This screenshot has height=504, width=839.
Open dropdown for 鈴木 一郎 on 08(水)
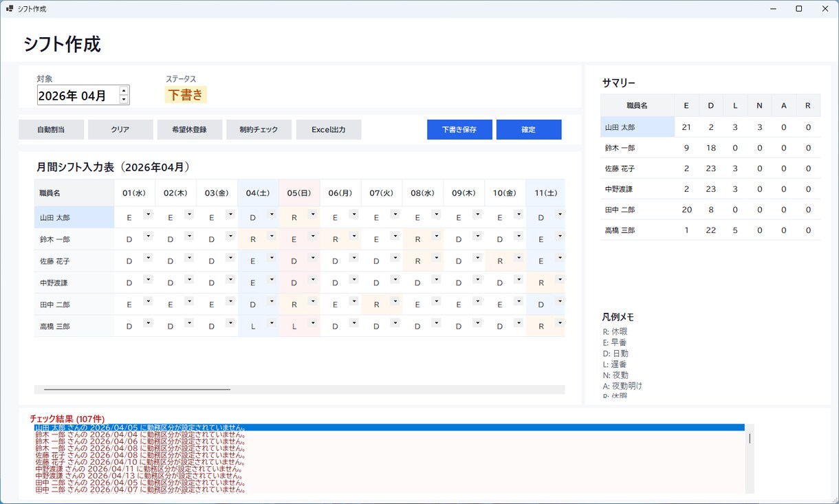(436, 236)
